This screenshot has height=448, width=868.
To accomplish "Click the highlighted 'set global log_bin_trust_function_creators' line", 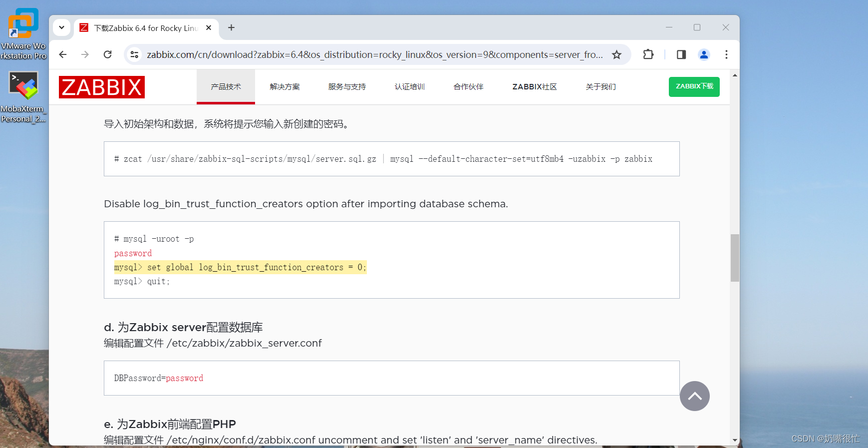I will tap(240, 267).
